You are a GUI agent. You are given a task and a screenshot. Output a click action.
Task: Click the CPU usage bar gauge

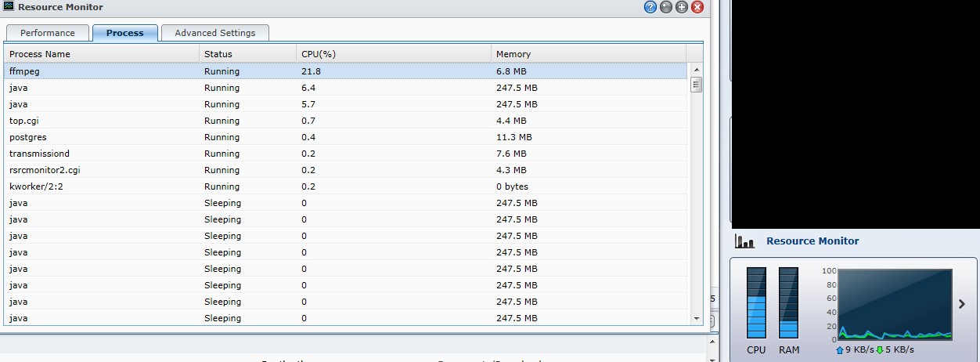[x=756, y=302]
